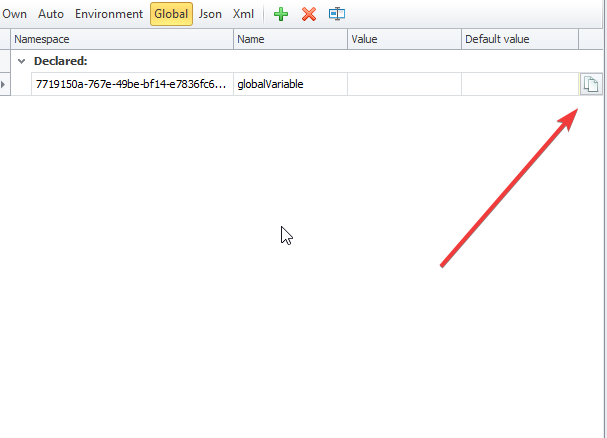Open the Auto variables tab

pyautogui.click(x=51, y=14)
